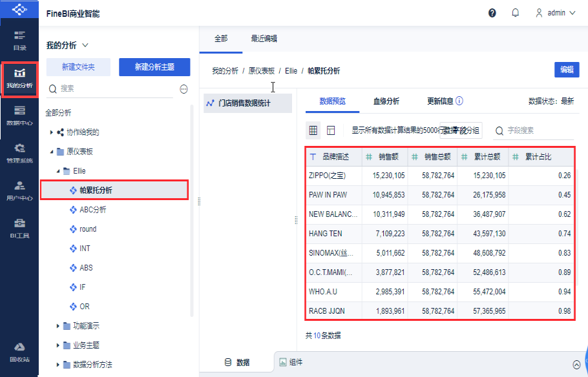Click the 新建分析主题 button
The image size is (588, 377).
(x=154, y=67)
